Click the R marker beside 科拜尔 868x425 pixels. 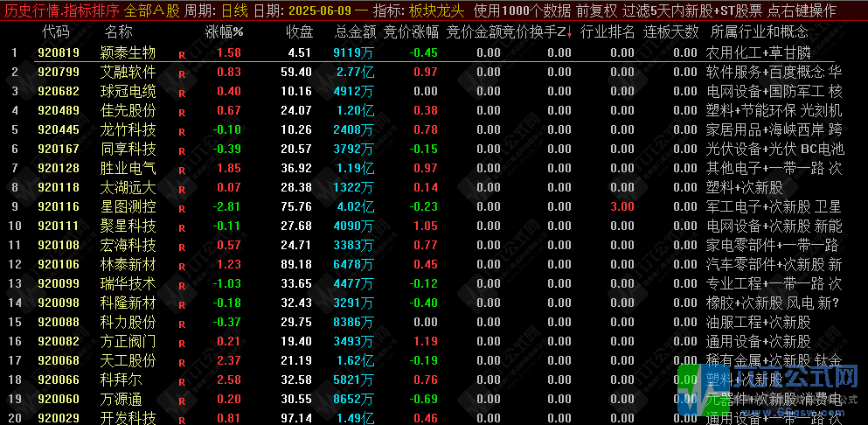click(x=182, y=382)
